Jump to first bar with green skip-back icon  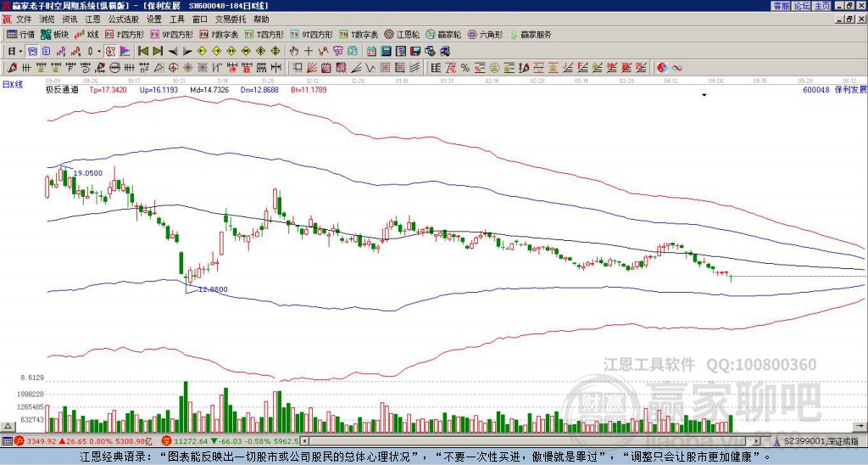pyautogui.click(x=142, y=52)
